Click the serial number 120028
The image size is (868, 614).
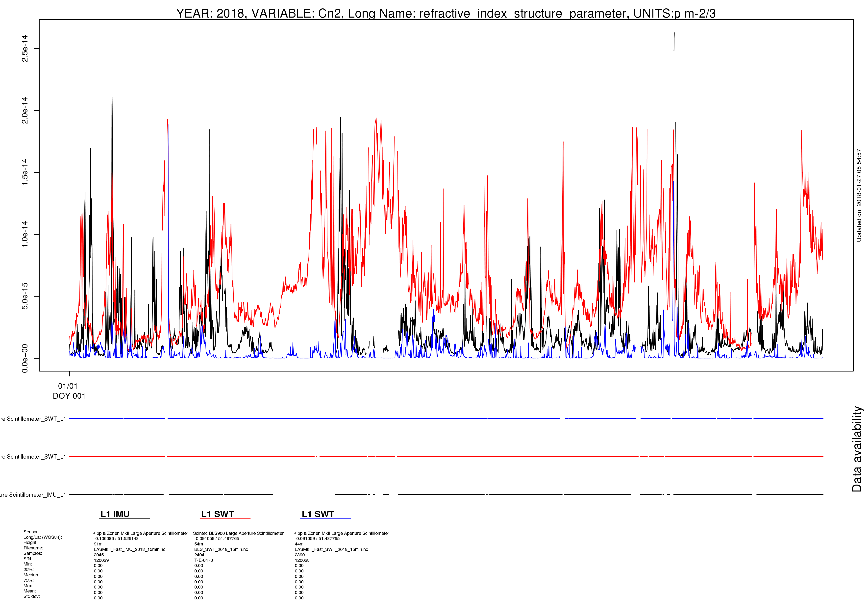[x=302, y=560]
